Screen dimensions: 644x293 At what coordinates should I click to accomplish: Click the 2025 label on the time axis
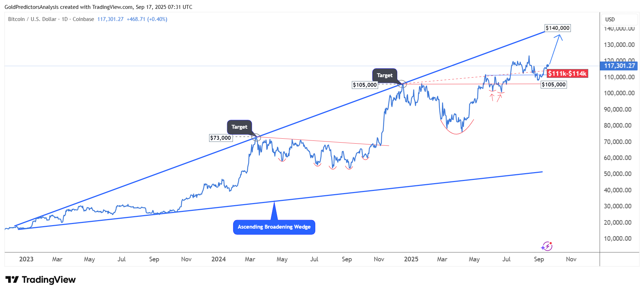(411, 259)
